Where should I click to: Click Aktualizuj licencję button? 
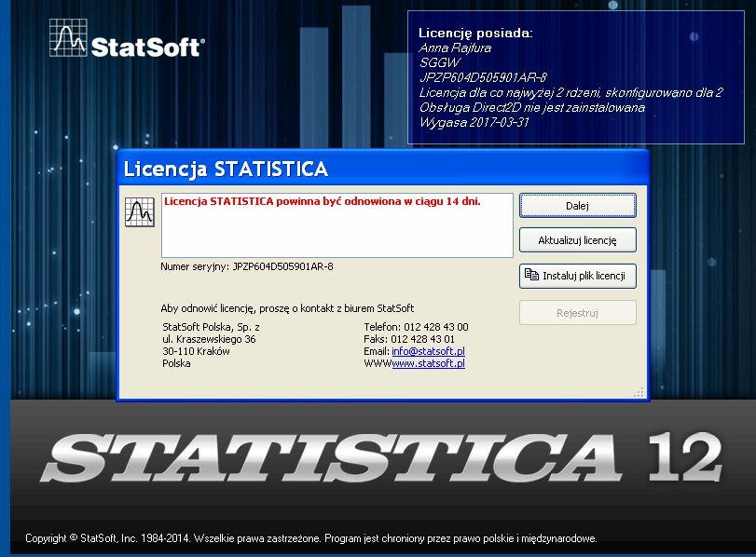click(x=578, y=240)
